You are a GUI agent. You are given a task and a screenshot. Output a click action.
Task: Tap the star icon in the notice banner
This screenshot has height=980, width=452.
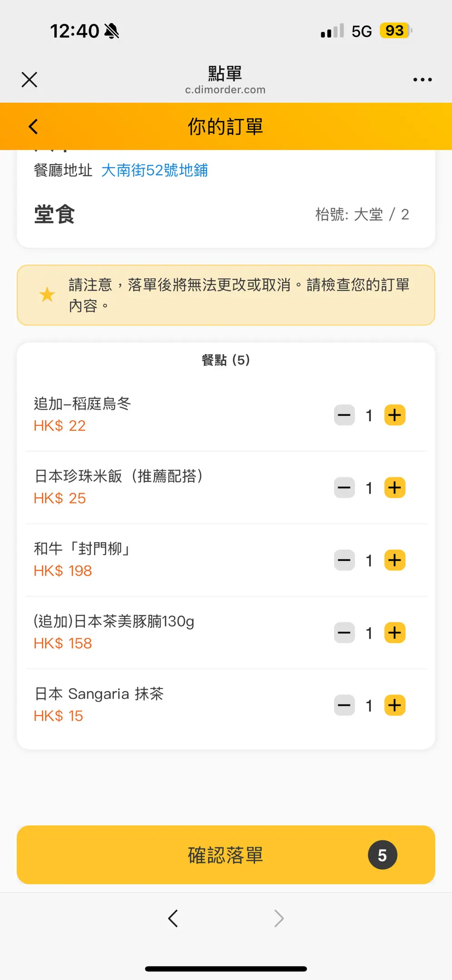47,295
